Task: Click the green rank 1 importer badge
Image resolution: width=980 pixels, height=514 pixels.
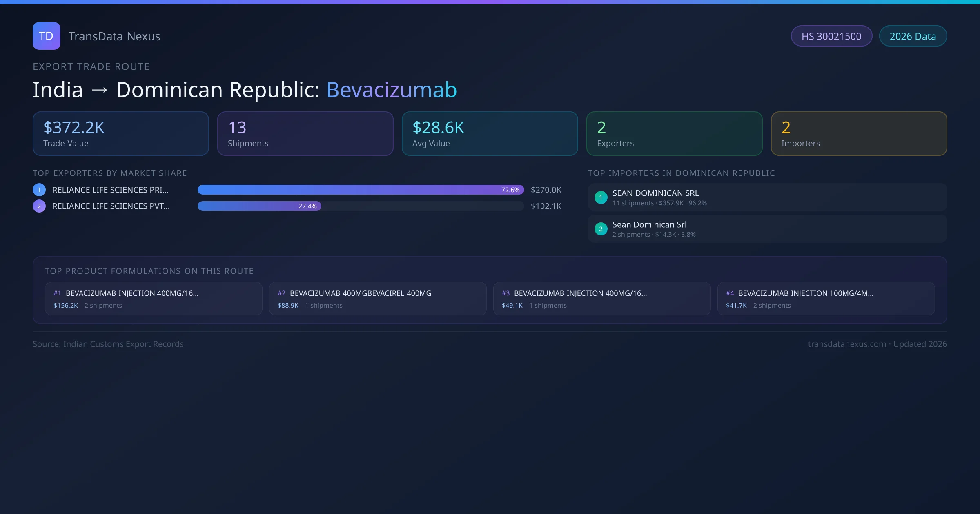Action: tap(601, 197)
